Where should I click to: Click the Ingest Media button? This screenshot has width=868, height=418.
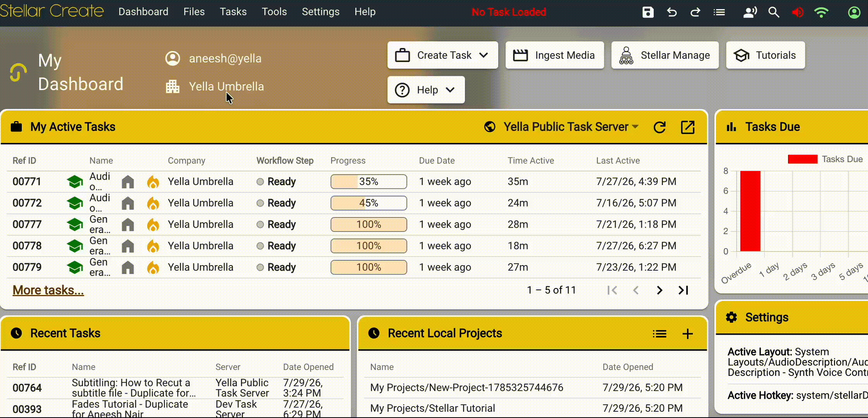click(555, 55)
